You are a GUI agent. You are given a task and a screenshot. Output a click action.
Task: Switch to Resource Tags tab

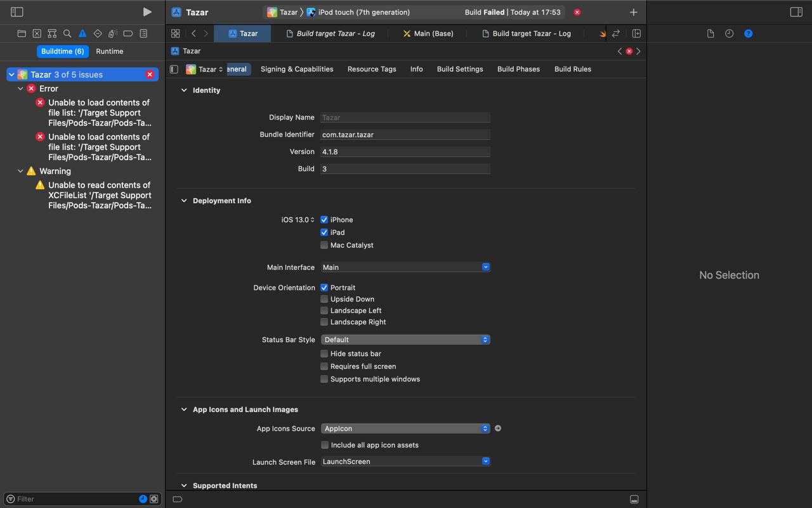pyautogui.click(x=372, y=69)
